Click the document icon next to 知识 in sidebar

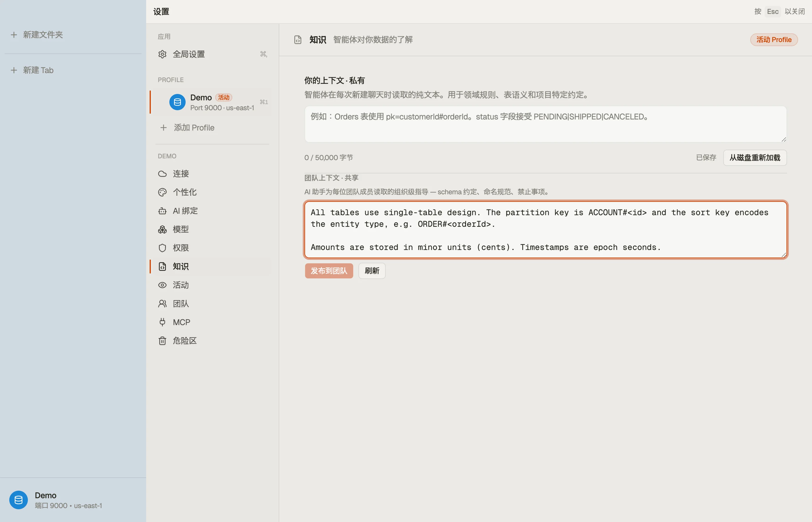pyautogui.click(x=162, y=267)
